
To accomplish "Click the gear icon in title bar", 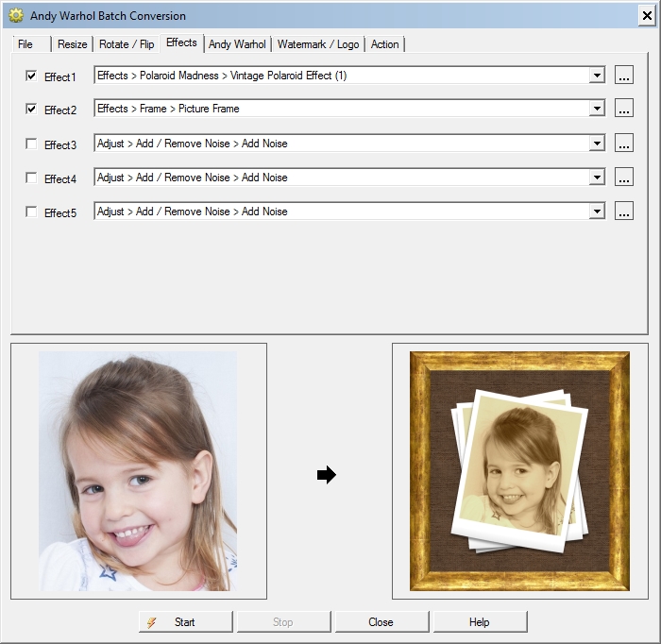I will pos(16,16).
